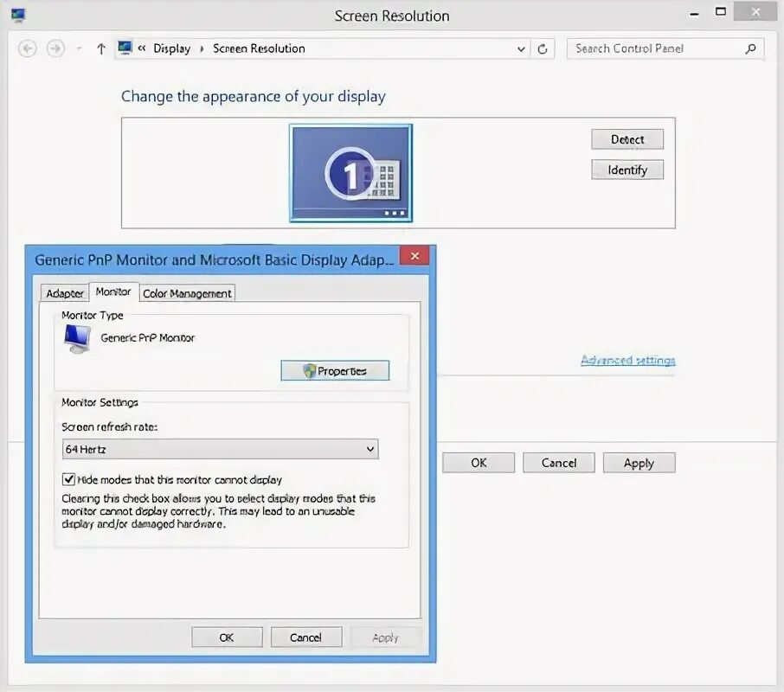784x692 pixels.
Task: Click the Detect button
Action: coord(627,139)
